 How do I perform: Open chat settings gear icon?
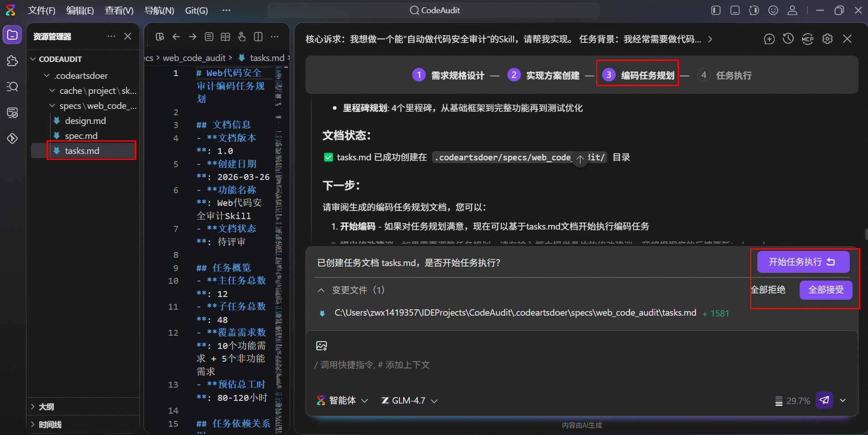(x=827, y=39)
